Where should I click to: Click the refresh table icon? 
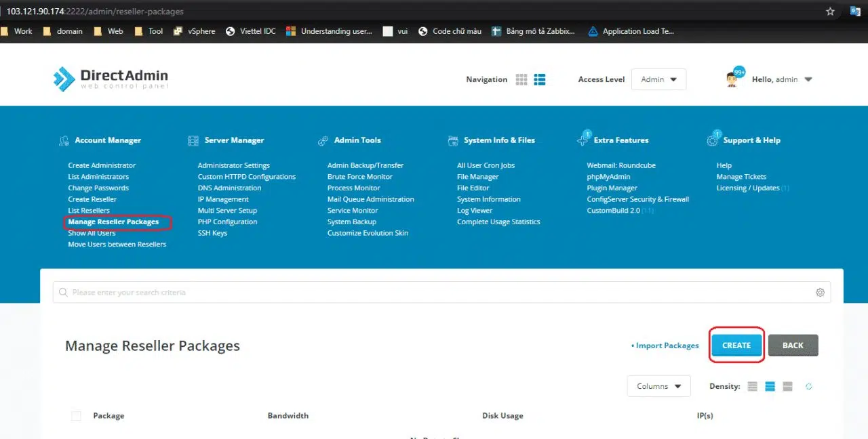click(808, 386)
